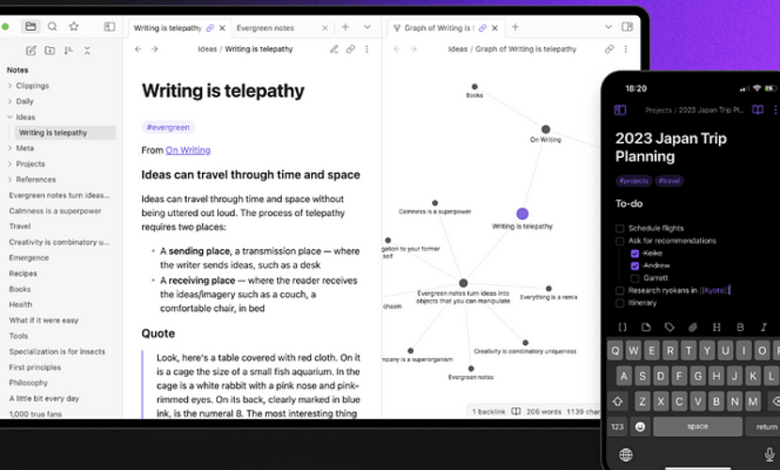This screenshot has width=780, height=470.
Task: Apply heading from the phone toolbar
Action: (716, 327)
